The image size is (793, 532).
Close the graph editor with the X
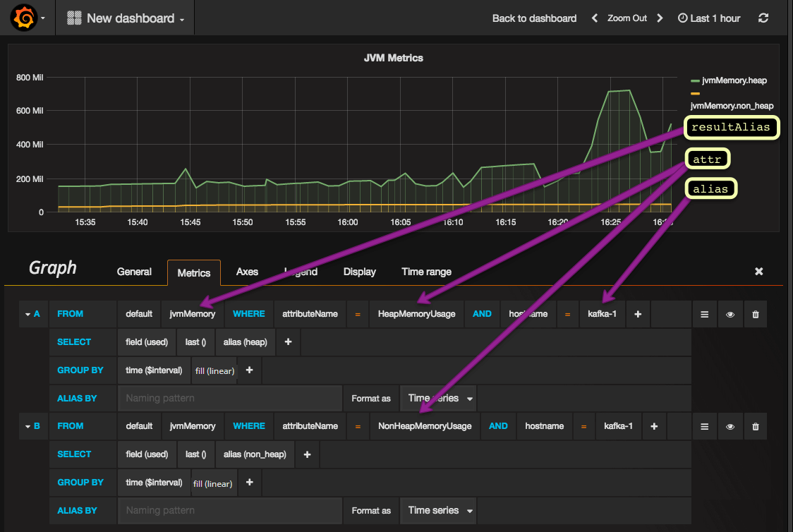758,272
